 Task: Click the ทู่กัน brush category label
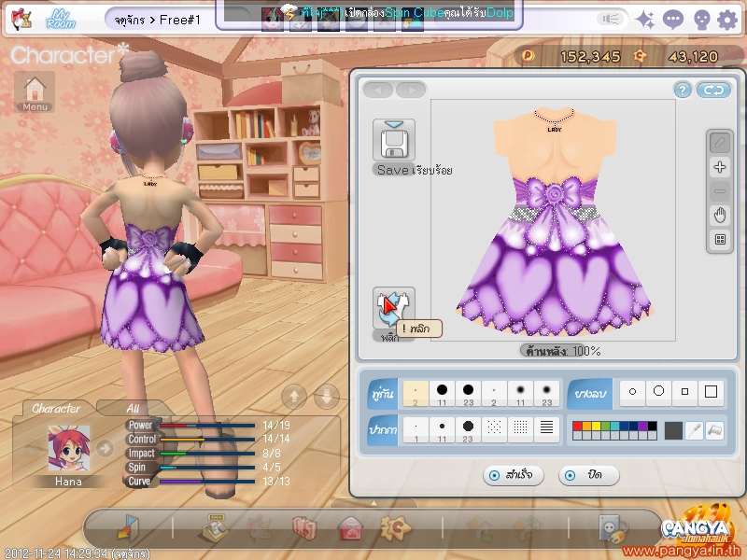pos(383,393)
